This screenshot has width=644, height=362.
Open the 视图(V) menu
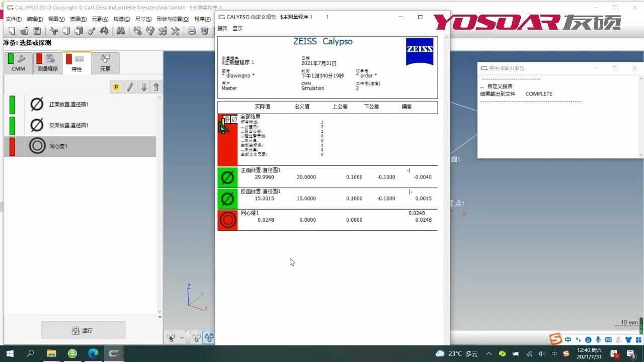click(56, 19)
